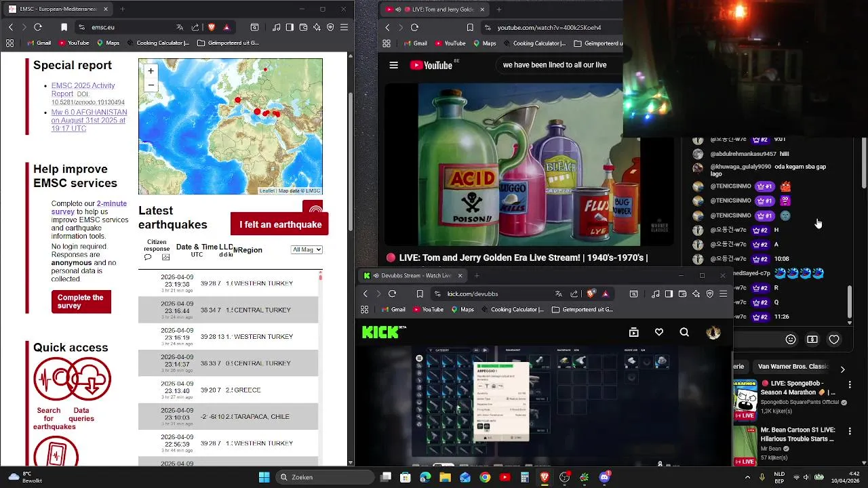Viewport: 868px width, 488px height.
Task: Toggle sidebar panel in the EMSC window
Action: [x=290, y=27]
